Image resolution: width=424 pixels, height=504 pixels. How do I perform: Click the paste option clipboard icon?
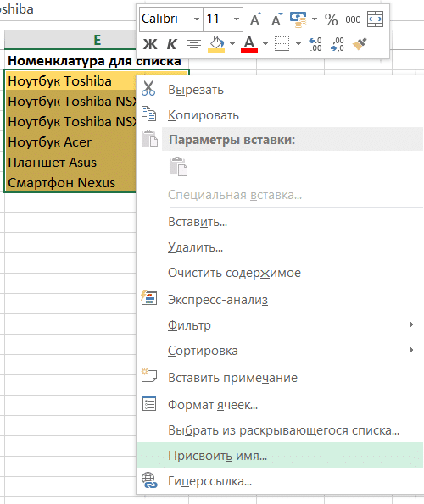(178, 167)
